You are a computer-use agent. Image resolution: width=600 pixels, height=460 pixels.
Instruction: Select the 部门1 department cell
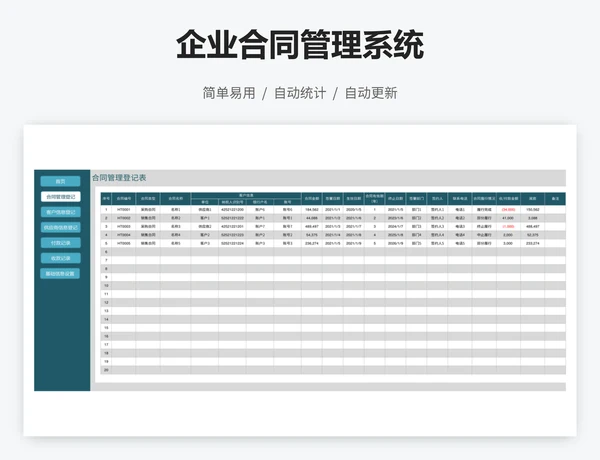point(416,210)
